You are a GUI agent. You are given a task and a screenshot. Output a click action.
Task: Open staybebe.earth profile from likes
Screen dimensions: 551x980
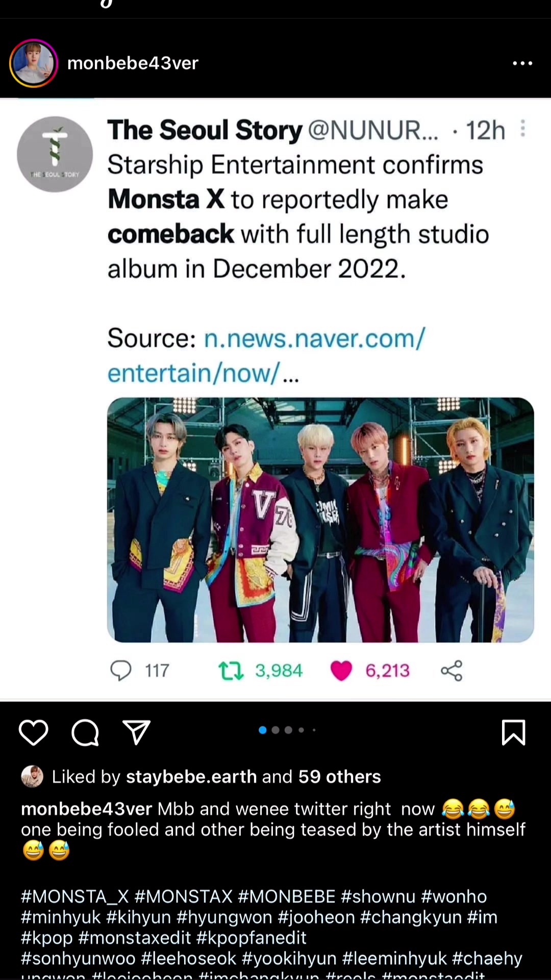191,777
